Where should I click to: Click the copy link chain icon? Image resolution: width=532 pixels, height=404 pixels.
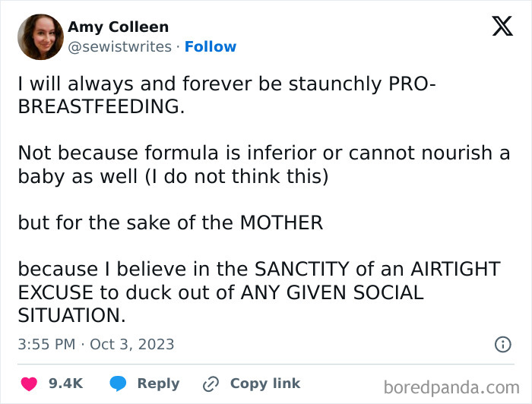point(211,383)
